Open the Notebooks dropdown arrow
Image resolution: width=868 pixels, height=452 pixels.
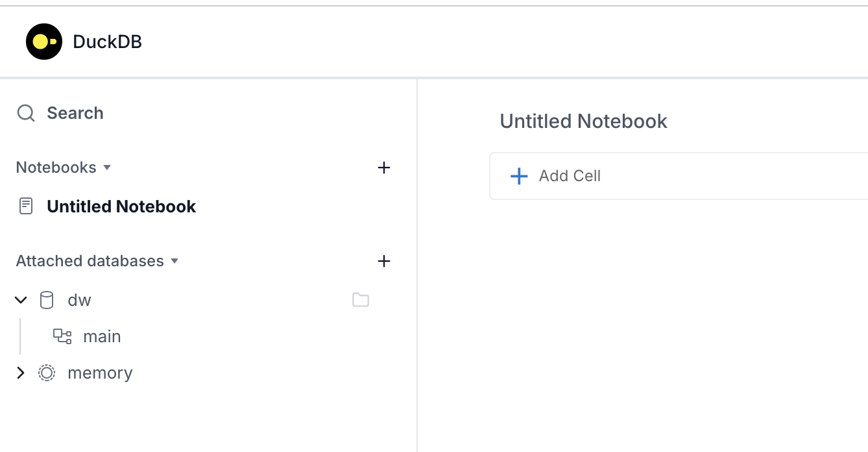(x=107, y=168)
